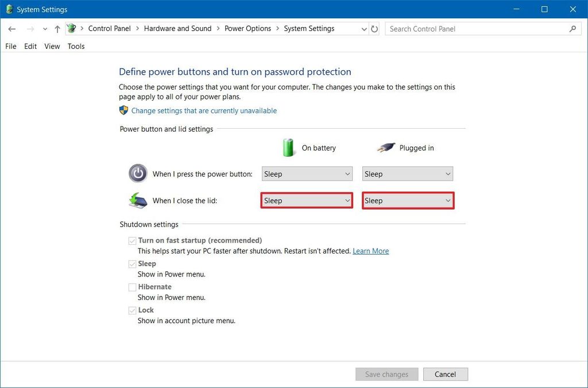Click the UAC shield icon

point(123,110)
